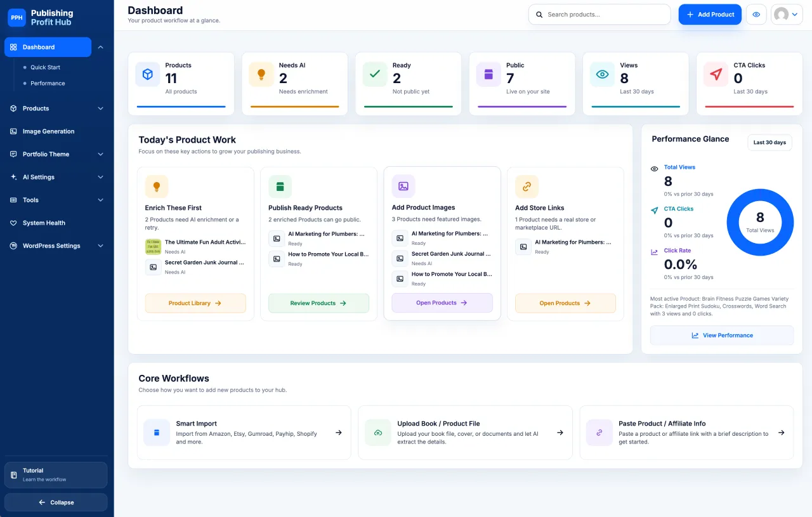Click the Click Rate chart icon
This screenshot has width=812, height=517.
click(x=654, y=252)
